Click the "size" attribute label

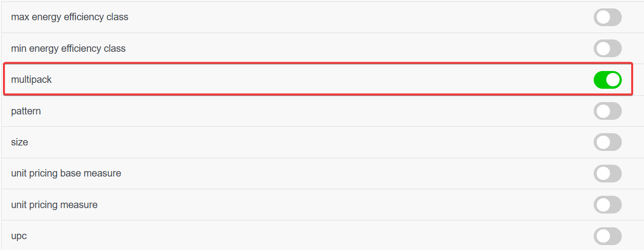19,142
